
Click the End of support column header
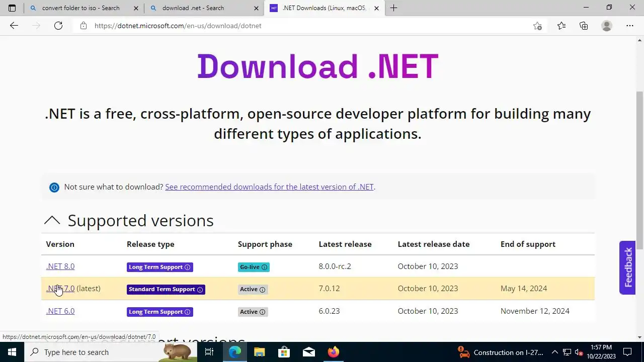coord(528,244)
